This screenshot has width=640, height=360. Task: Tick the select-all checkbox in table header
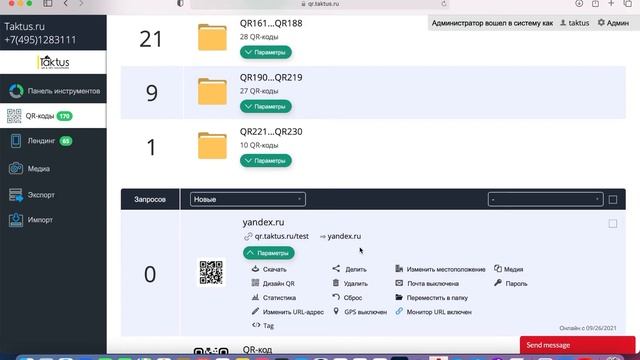coord(613,200)
